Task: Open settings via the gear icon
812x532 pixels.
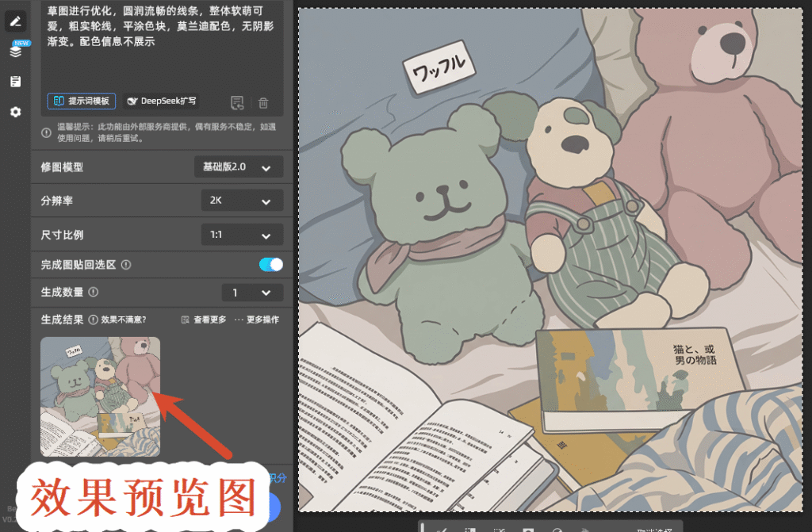Action: pyautogui.click(x=16, y=112)
